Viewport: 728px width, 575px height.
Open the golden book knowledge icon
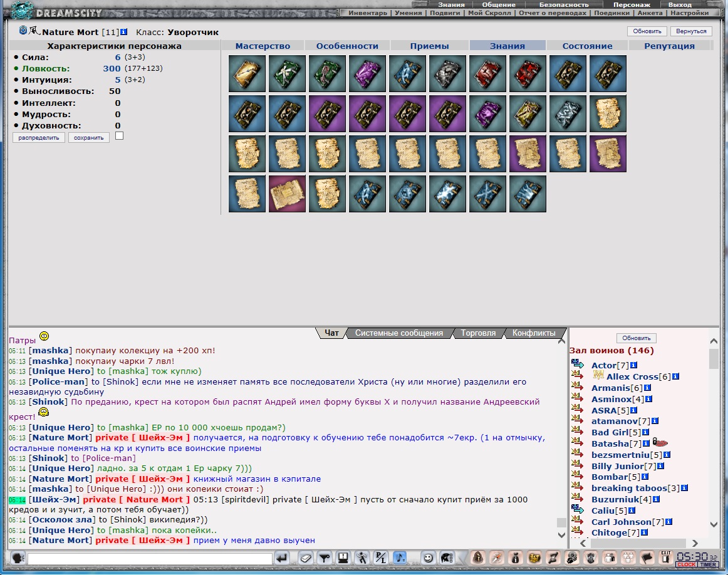coord(247,74)
